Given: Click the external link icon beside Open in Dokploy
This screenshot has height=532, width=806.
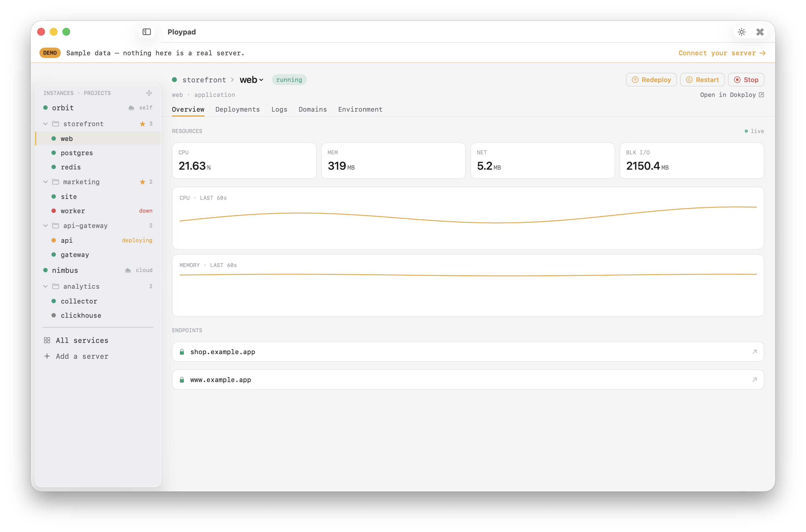Looking at the screenshot, I should [x=761, y=95].
